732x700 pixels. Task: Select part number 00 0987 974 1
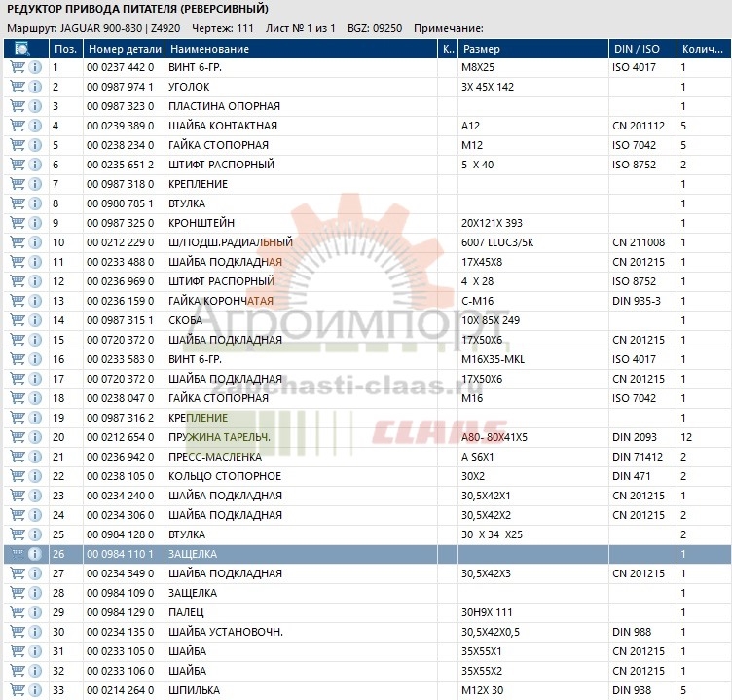click(x=120, y=87)
